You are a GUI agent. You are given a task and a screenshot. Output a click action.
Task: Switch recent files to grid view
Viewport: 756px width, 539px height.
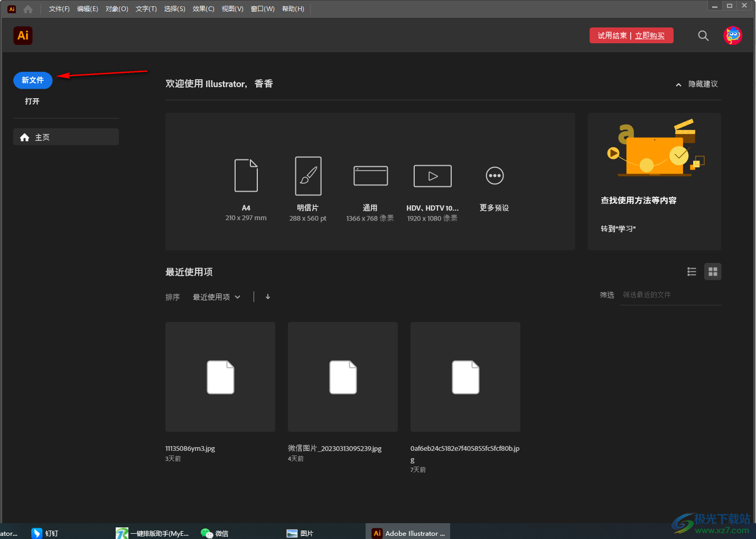(x=713, y=271)
